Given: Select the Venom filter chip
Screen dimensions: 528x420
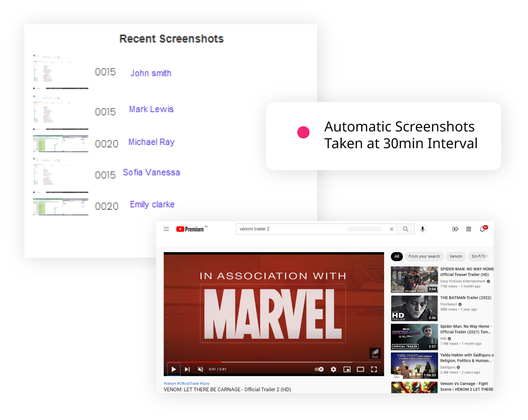Looking at the screenshot, I should (x=456, y=256).
